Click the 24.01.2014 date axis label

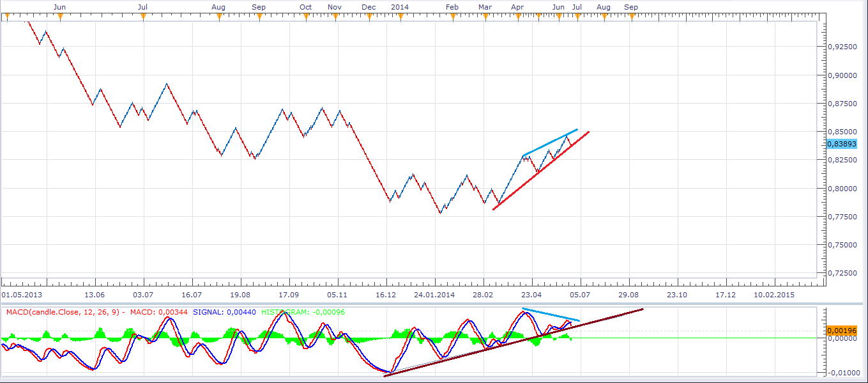[x=434, y=295]
